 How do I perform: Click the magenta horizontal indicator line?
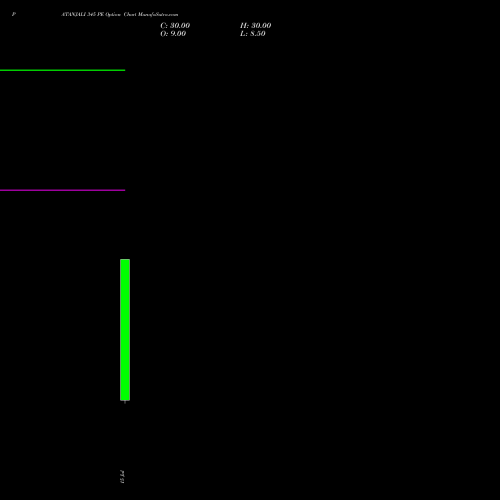pyautogui.click(x=62, y=190)
